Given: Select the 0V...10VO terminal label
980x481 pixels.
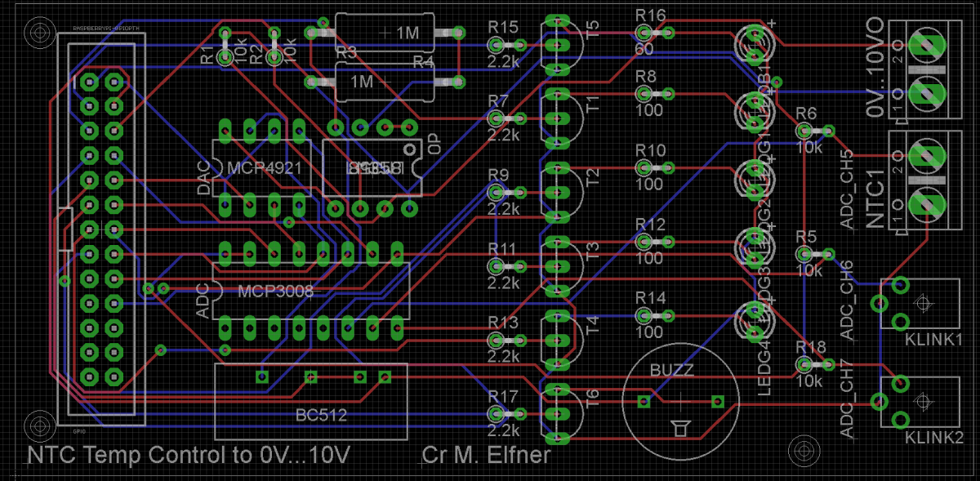Looking at the screenshot, I should point(875,68).
